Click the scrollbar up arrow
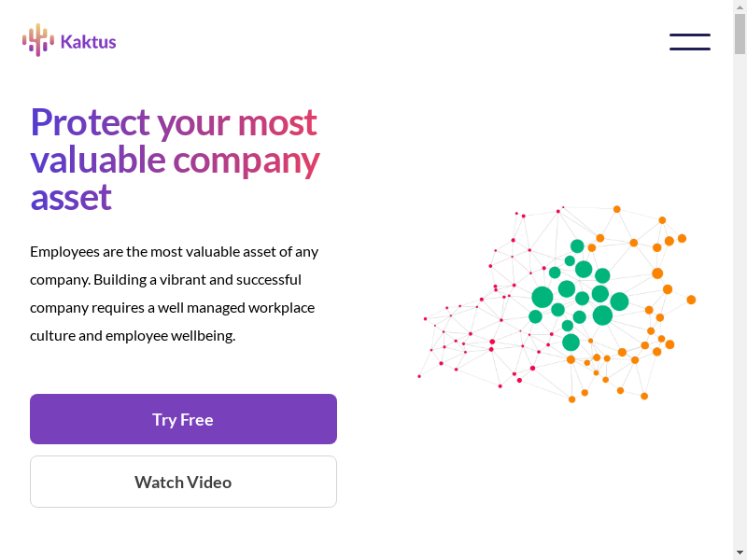Image resolution: width=747 pixels, height=560 pixels. pos(740,7)
